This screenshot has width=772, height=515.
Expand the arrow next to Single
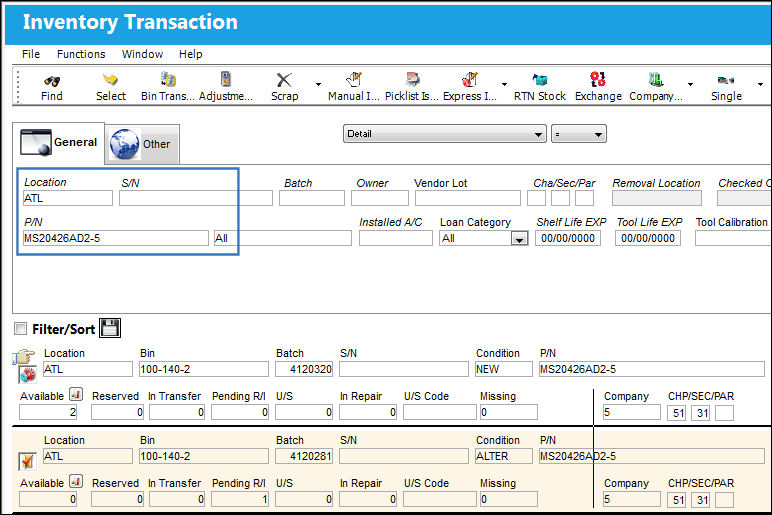760,84
